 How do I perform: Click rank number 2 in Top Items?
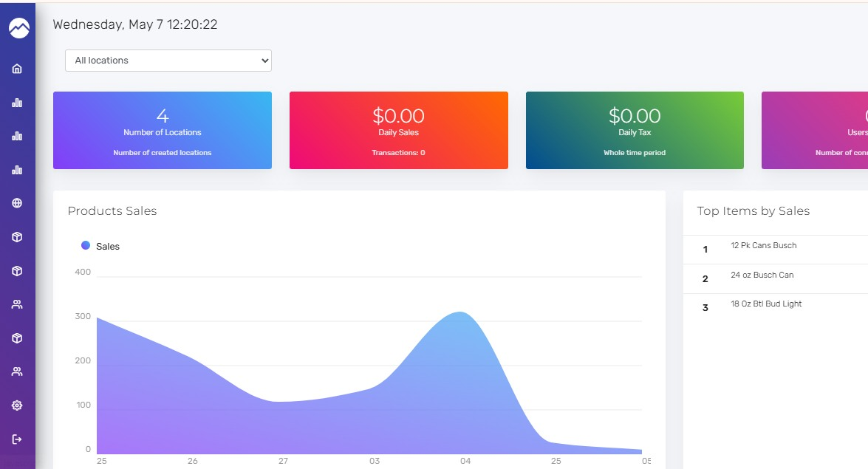[705, 279]
